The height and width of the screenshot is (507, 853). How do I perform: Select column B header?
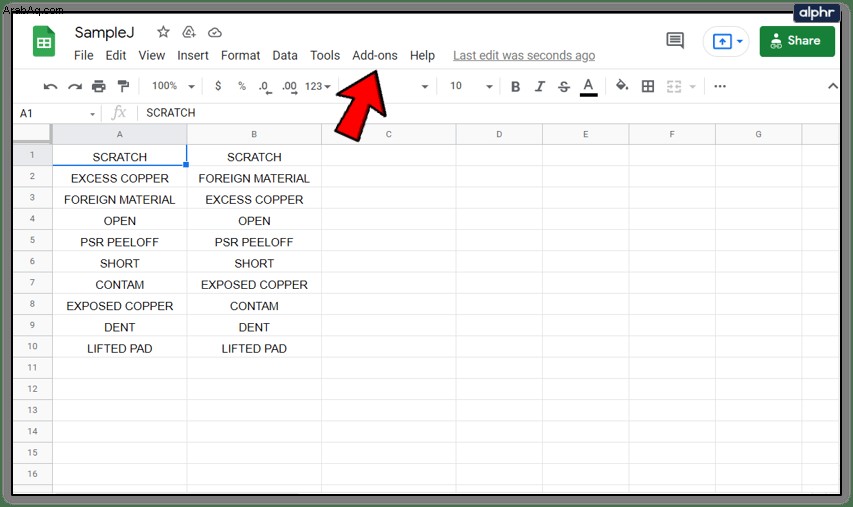[254, 134]
